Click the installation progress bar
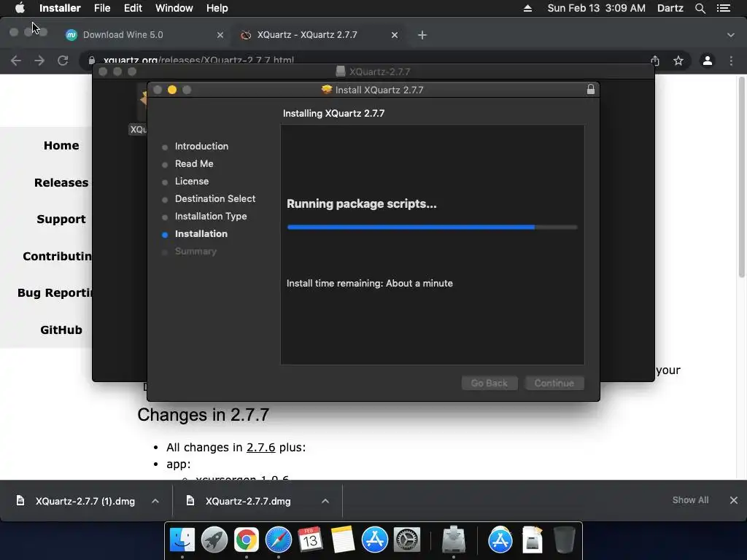Viewport: 747px width, 560px height. point(432,227)
